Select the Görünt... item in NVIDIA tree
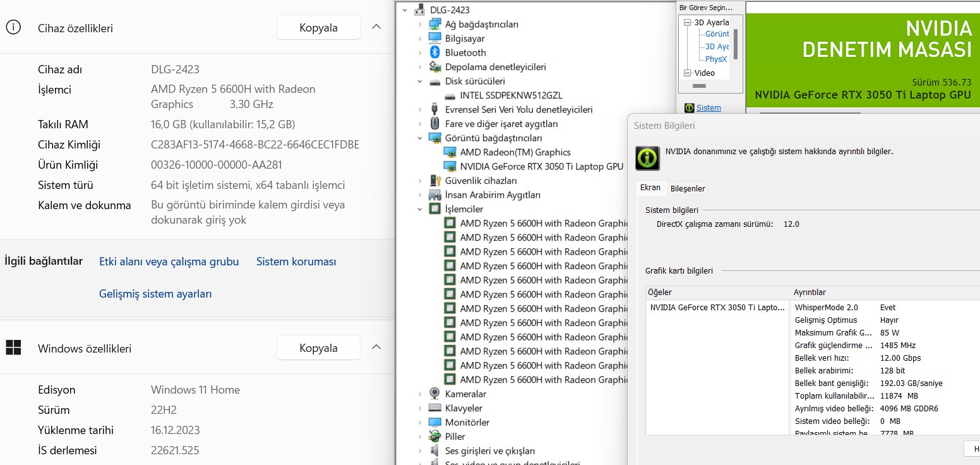This screenshot has width=980, height=465. coord(717,34)
